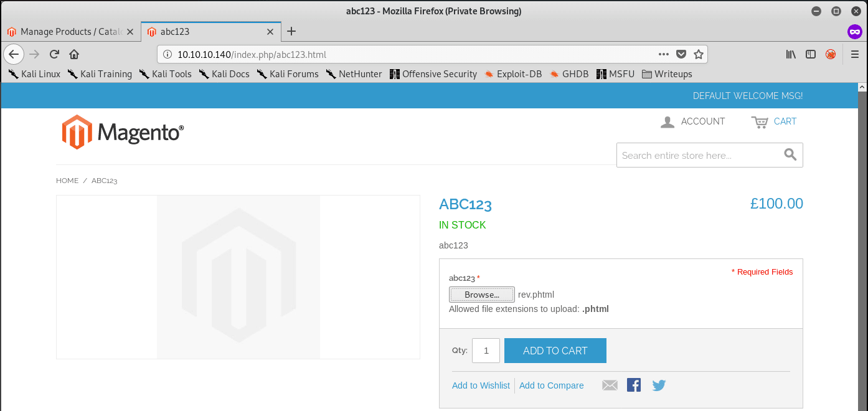Open Kali Forums bookmark

288,73
